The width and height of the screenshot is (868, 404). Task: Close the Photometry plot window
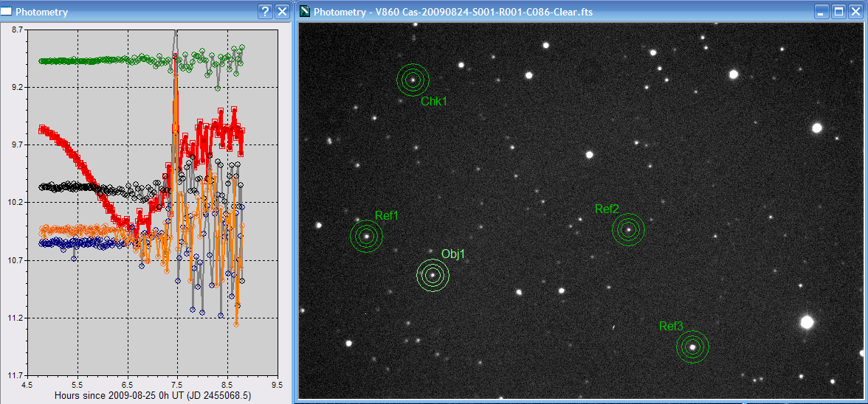pos(282,12)
